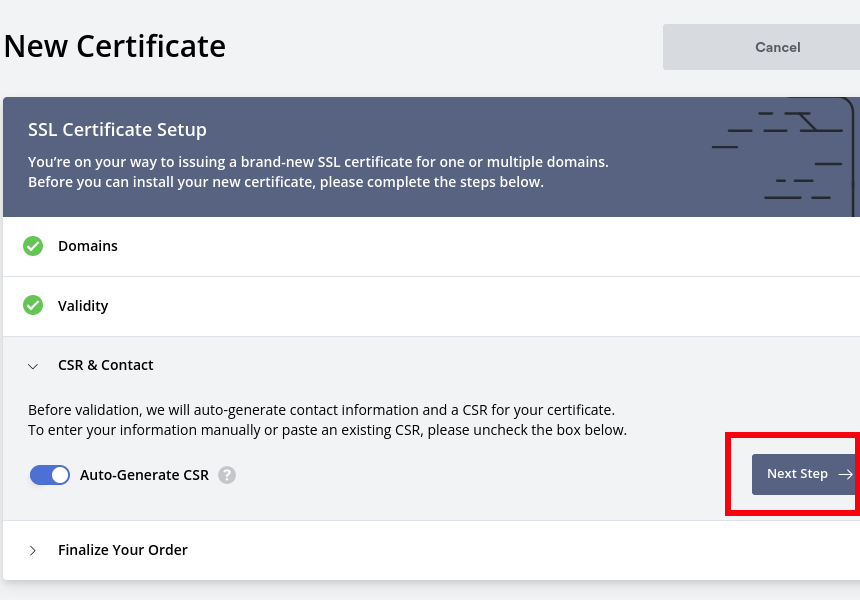Select the CSR & Contact section title
Screen dimensions: 860x600
tap(106, 365)
